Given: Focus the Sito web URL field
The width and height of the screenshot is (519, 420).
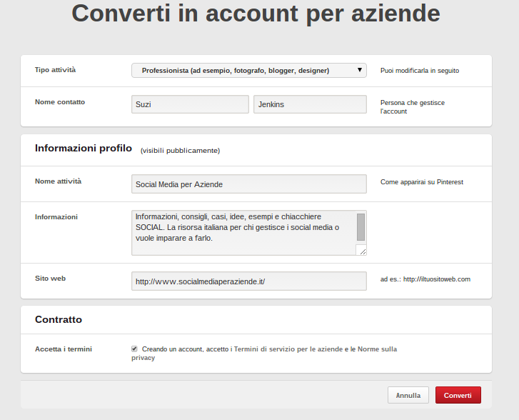Looking at the screenshot, I should 248,281.
